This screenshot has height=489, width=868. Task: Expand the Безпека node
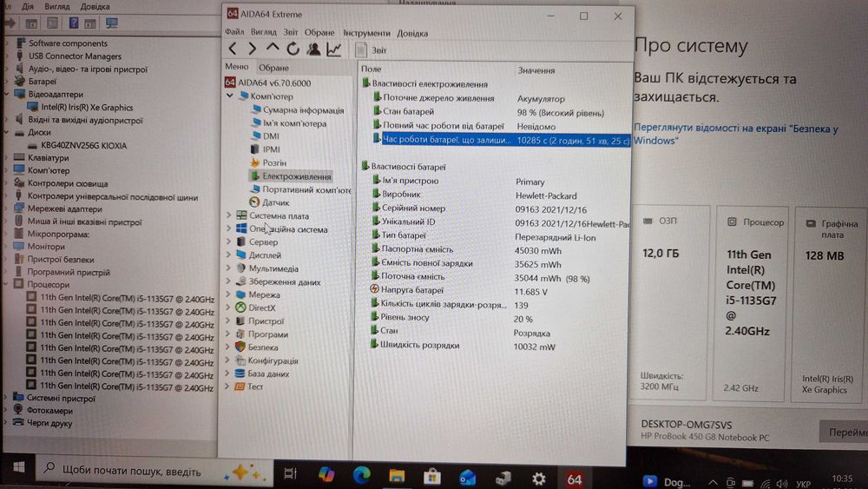[227, 347]
